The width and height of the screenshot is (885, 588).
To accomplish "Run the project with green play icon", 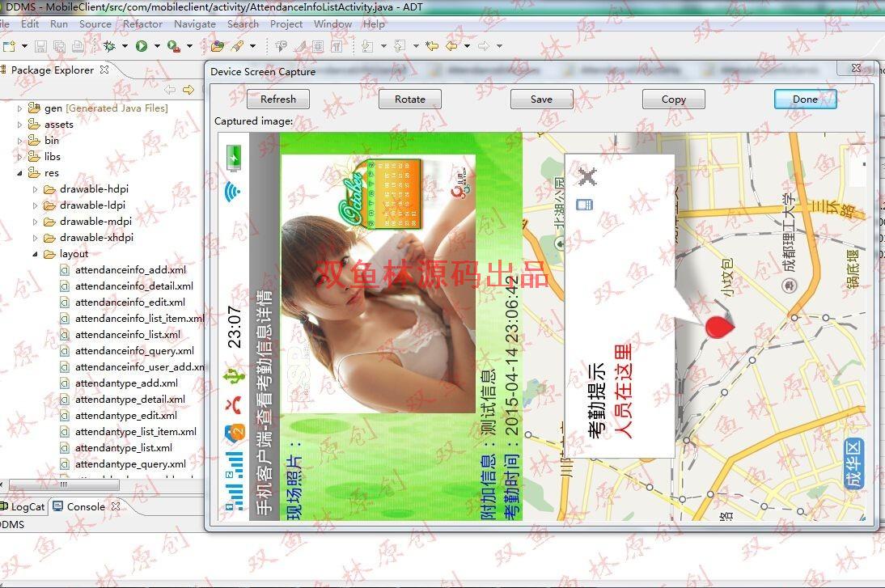I will click(x=141, y=46).
